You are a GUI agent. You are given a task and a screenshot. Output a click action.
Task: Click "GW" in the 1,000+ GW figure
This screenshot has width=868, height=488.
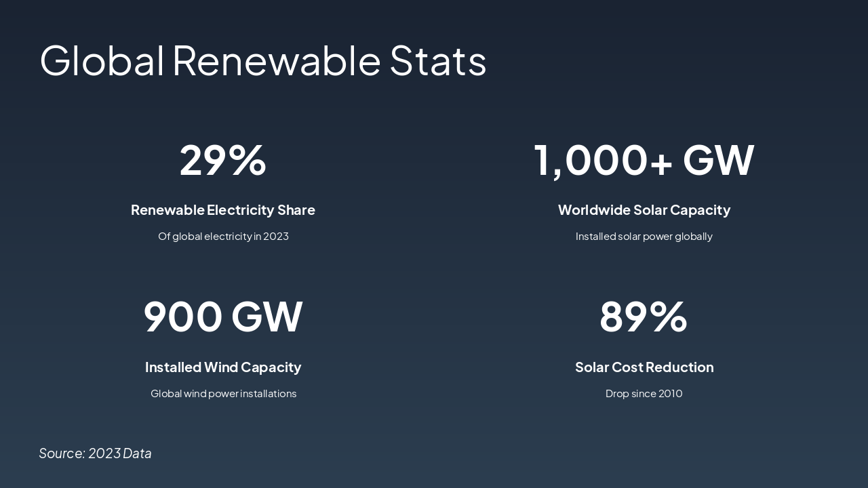[x=718, y=160]
